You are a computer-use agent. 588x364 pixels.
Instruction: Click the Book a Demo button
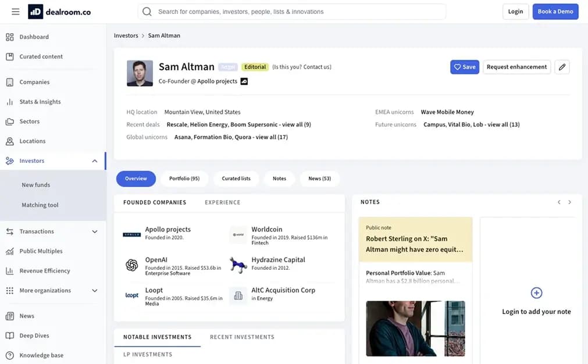tap(555, 12)
